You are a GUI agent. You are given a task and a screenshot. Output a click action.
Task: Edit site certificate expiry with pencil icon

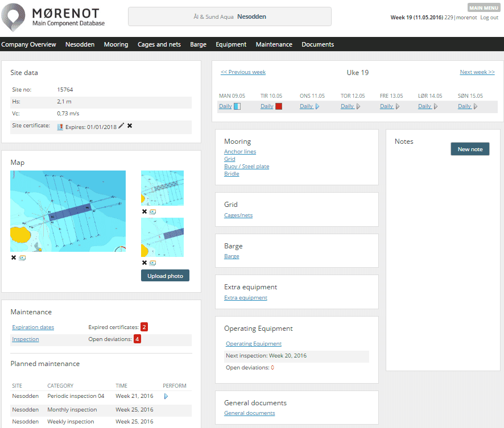[121, 126]
